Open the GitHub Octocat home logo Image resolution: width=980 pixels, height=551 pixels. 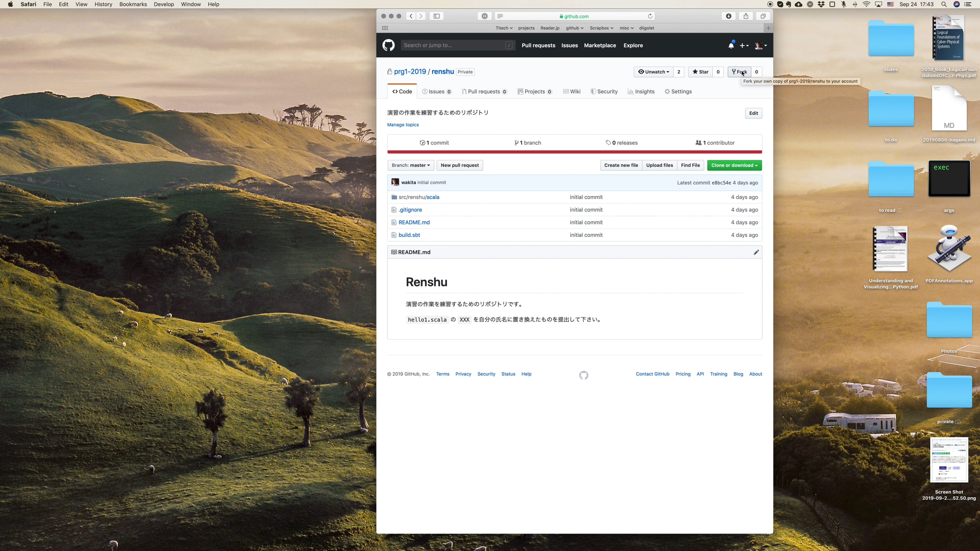(388, 45)
